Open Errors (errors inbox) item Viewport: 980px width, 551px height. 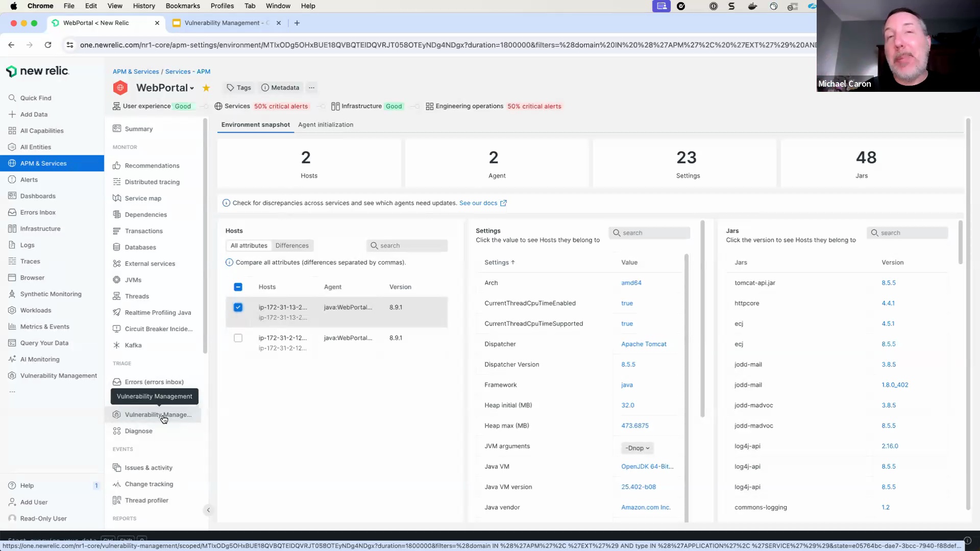154,382
